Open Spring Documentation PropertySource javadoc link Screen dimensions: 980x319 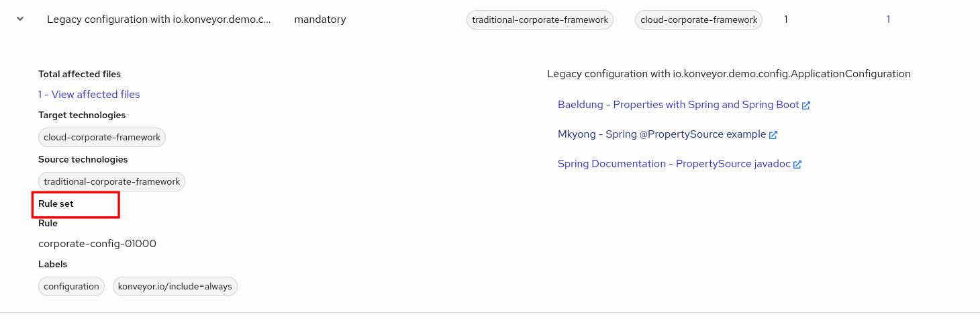(x=674, y=164)
